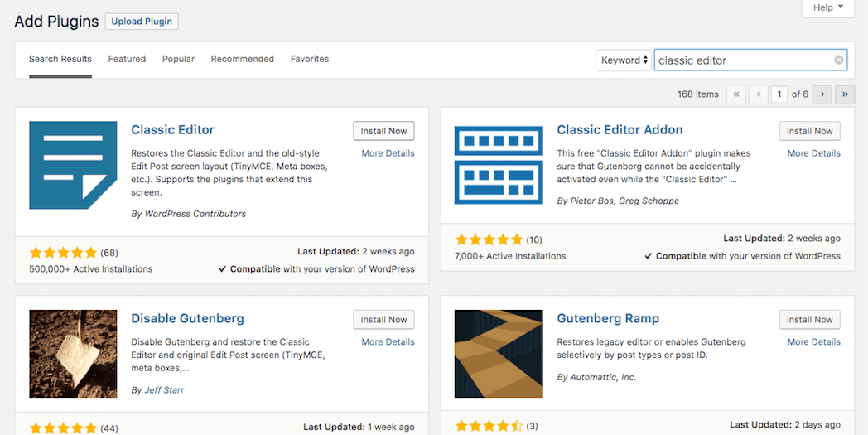Click the (68) ratings count
This screenshot has width=868, height=435.
click(x=109, y=254)
